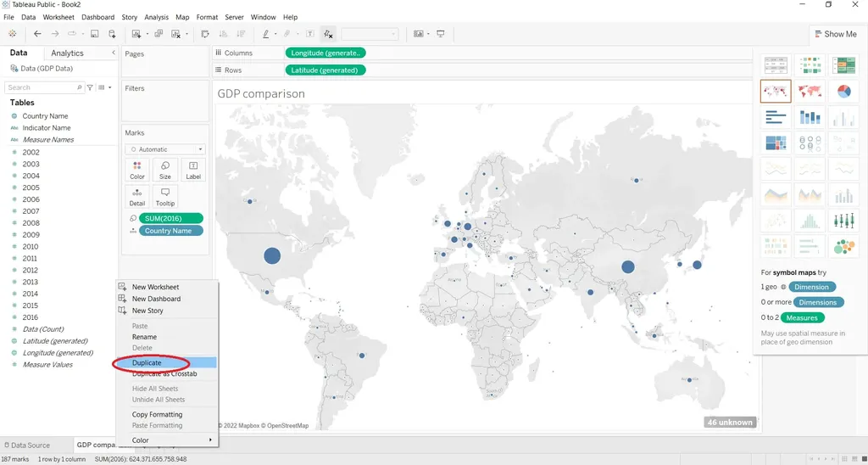Select the pie chart in Show Me
The width and height of the screenshot is (868, 465).
tap(843, 92)
